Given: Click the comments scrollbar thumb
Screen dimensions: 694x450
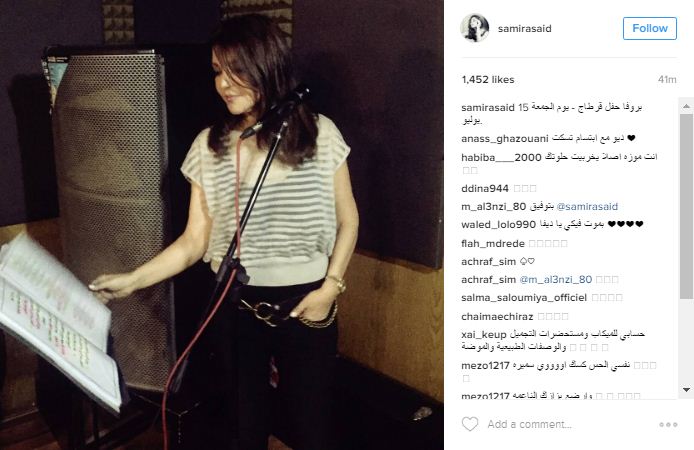Looking at the screenshot, I should (x=686, y=206).
